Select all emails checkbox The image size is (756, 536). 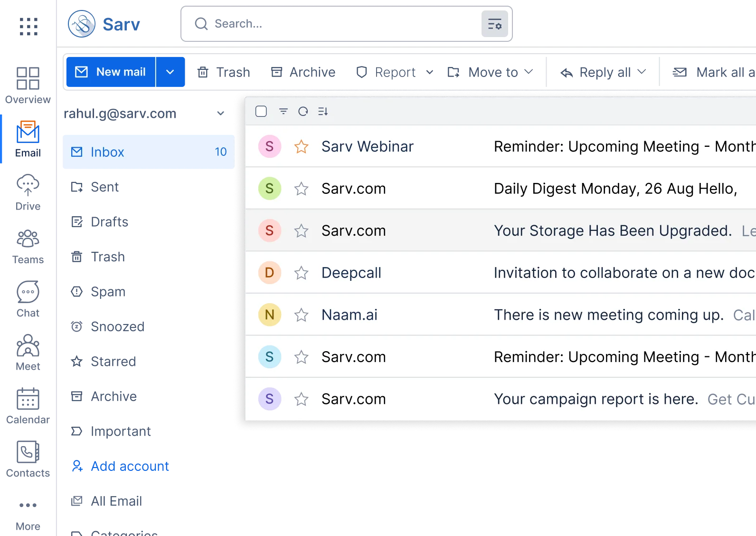[x=261, y=111]
